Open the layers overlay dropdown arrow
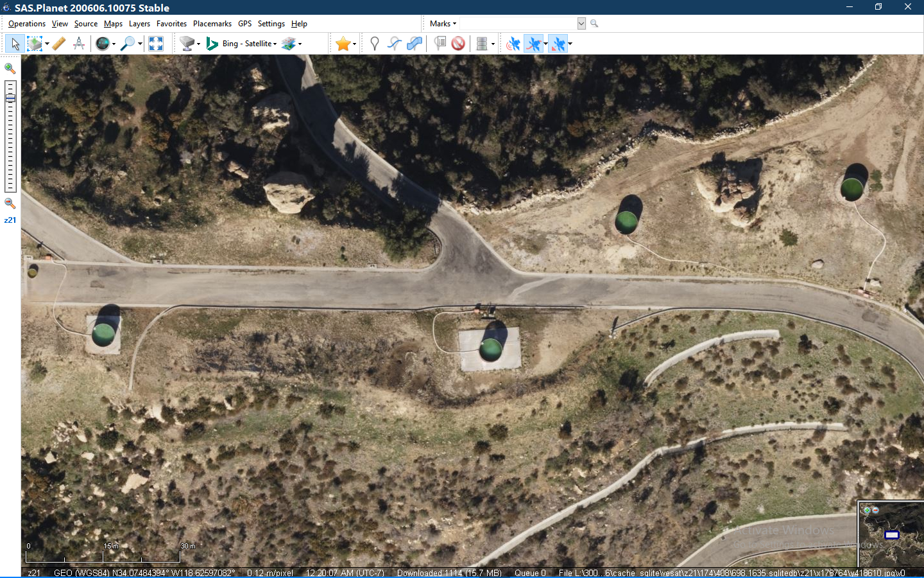The height and width of the screenshot is (578, 924). pos(298,43)
